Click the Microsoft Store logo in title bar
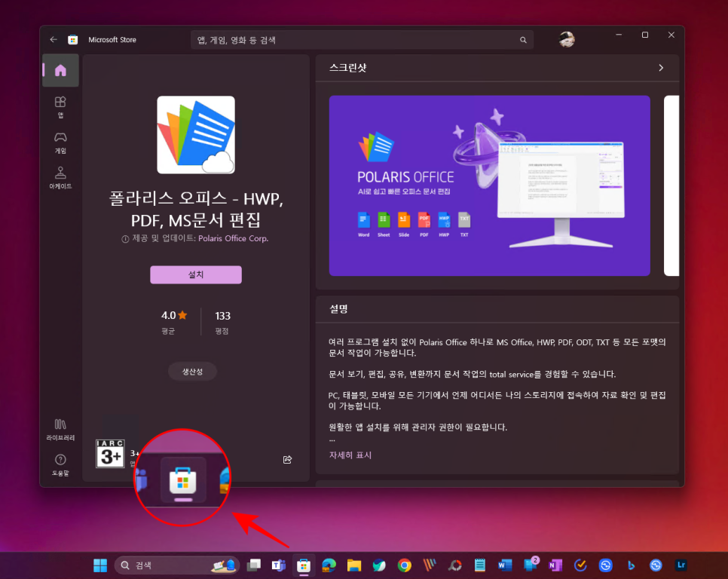Viewport: 728px width, 579px height. pyautogui.click(x=73, y=39)
